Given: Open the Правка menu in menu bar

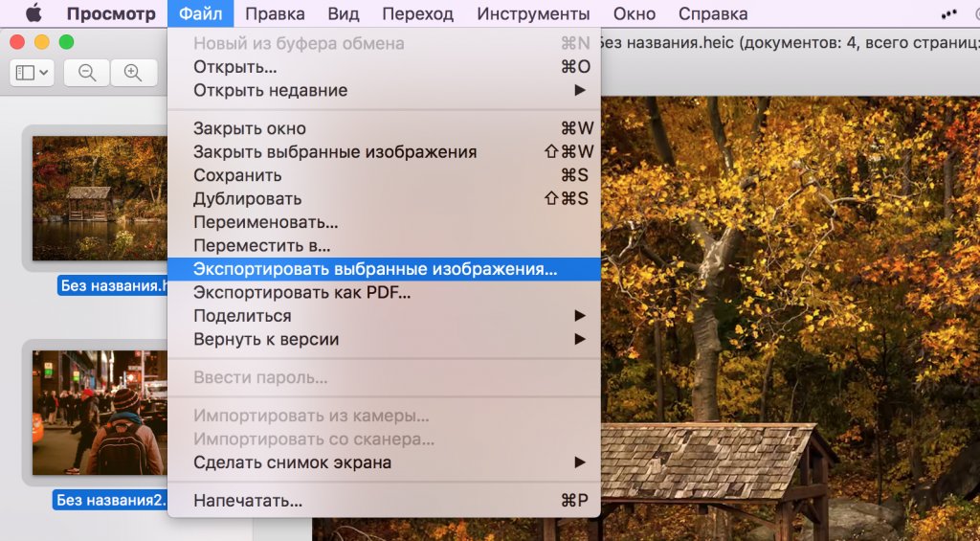Looking at the screenshot, I should coord(275,13).
